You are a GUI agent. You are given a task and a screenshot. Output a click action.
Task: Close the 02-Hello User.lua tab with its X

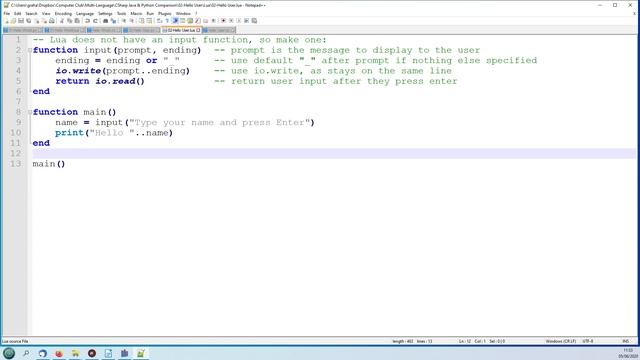[x=198, y=30]
